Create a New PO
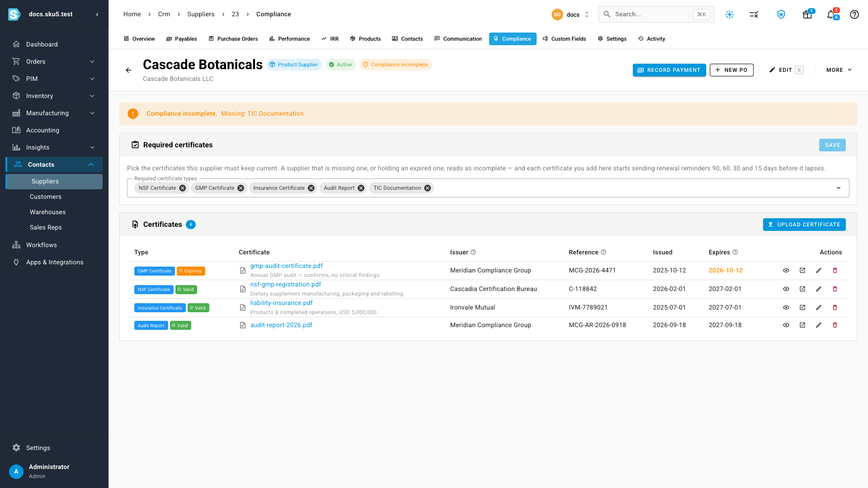Viewport: 868px width, 488px height. (x=731, y=70)
